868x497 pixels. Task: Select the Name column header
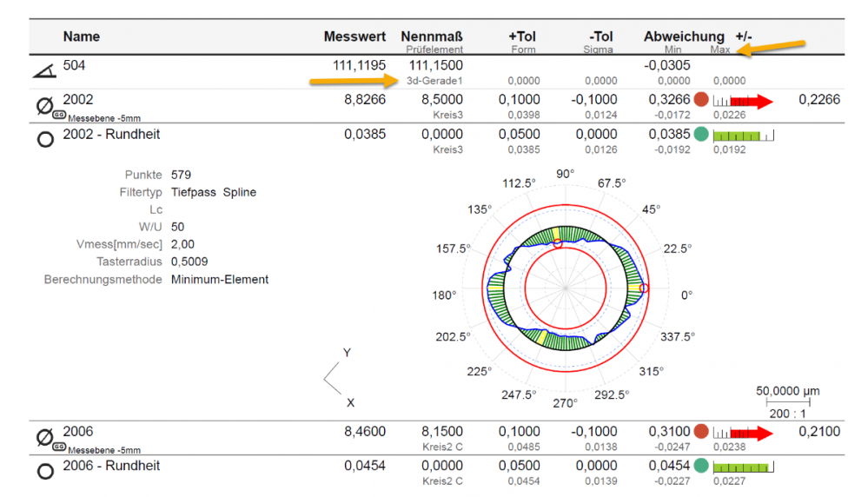(81, 36)
